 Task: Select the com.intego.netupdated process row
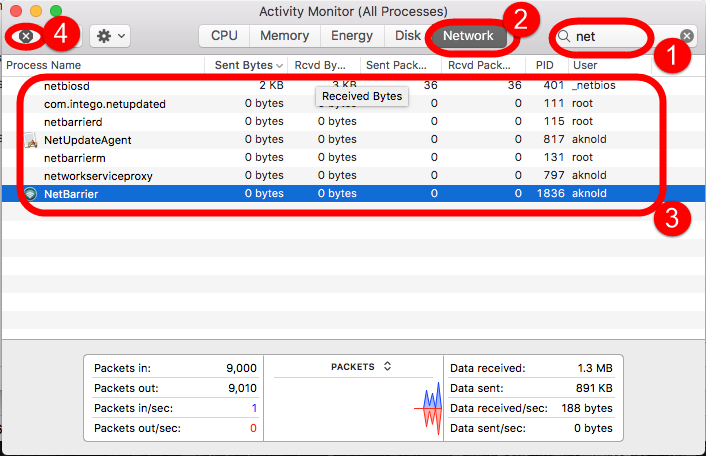(x=150, y=104)
